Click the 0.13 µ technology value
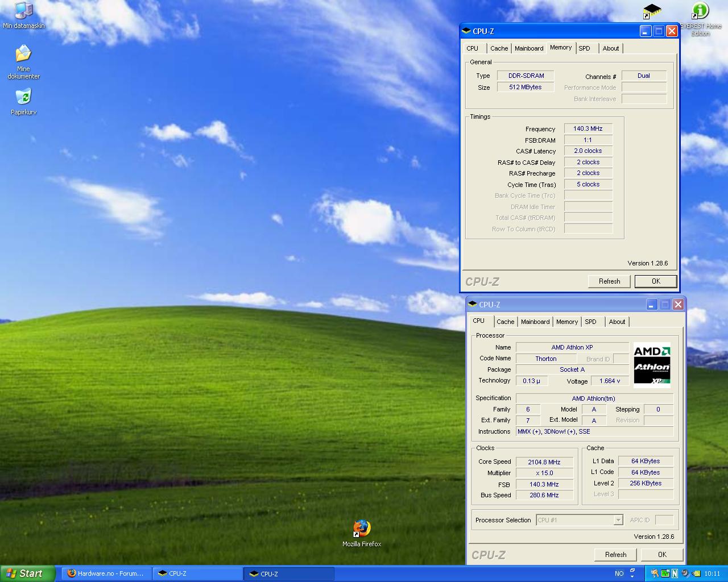The height and width of the screenshot is (582, 728). coord(531,381)
